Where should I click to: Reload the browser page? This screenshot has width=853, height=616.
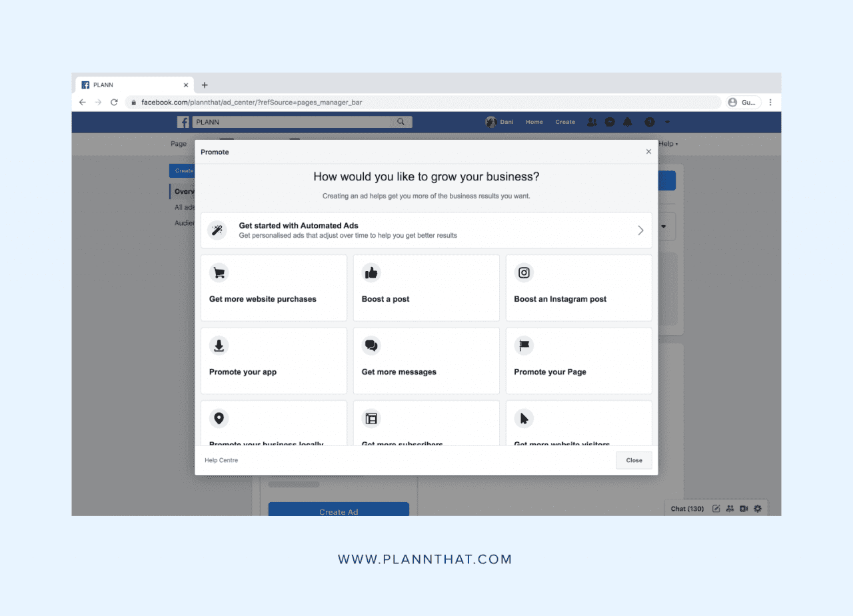tap(114, 103)
